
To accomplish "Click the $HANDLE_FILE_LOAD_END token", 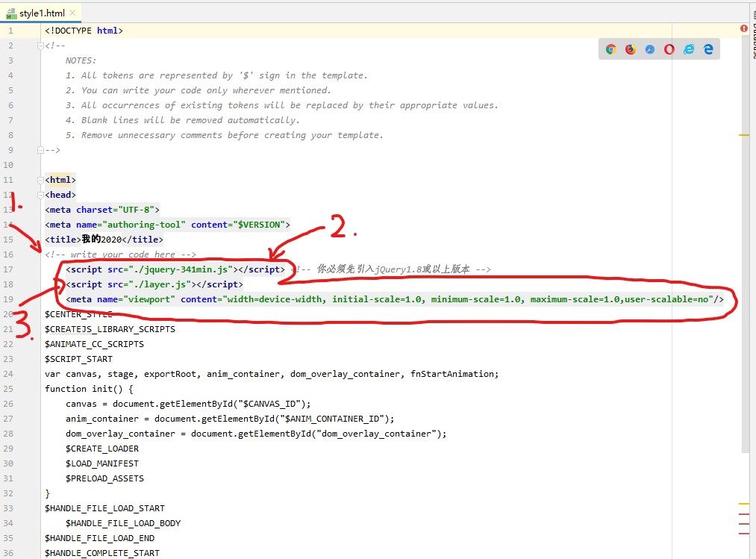I will (100, 539).
